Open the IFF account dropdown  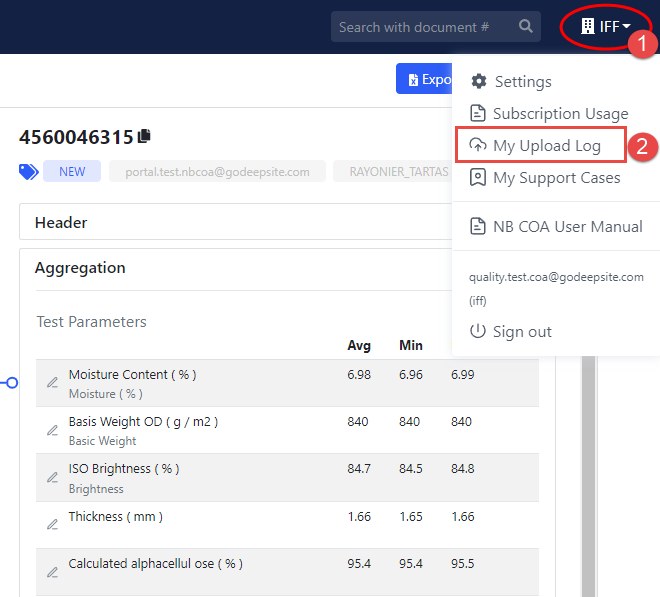(x=606, y=27)
